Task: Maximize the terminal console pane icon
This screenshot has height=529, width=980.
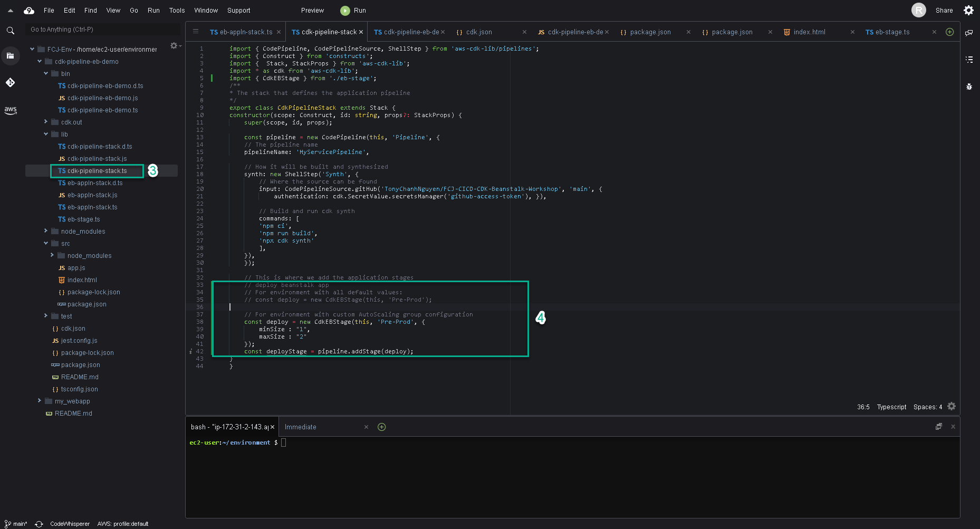Action: [939, 426]
